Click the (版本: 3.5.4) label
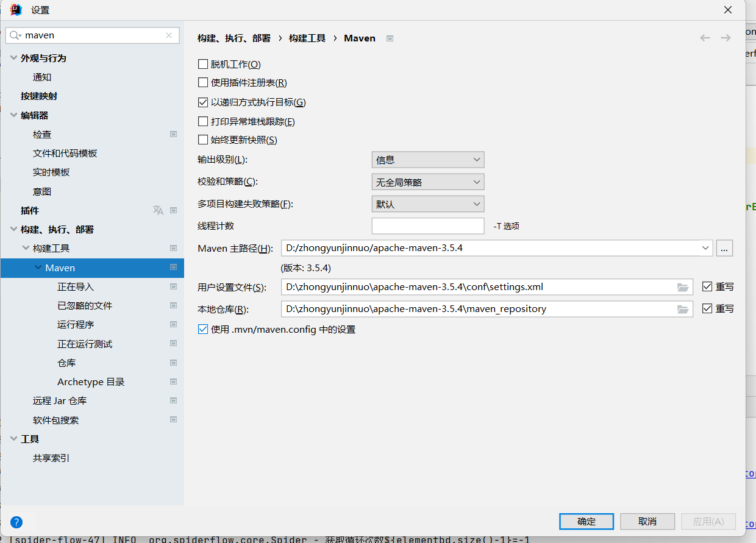Image resolution: width=756 pixels, height=543 pixels. (x=306, y=268)
